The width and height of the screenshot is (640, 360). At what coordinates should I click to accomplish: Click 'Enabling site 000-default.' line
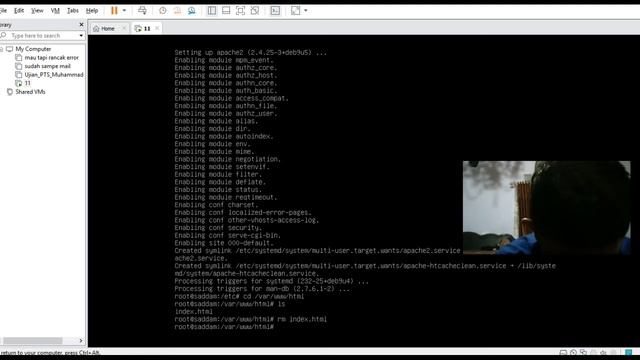coord(224,243)
